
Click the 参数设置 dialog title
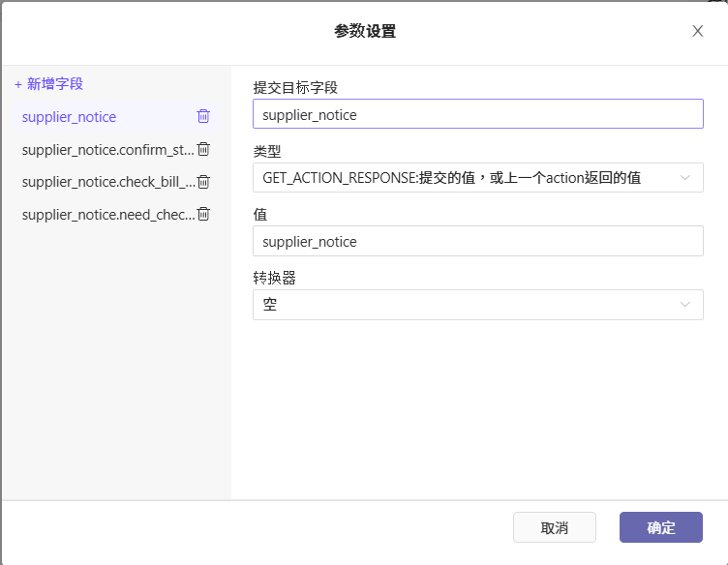click(x=365, y=31)
